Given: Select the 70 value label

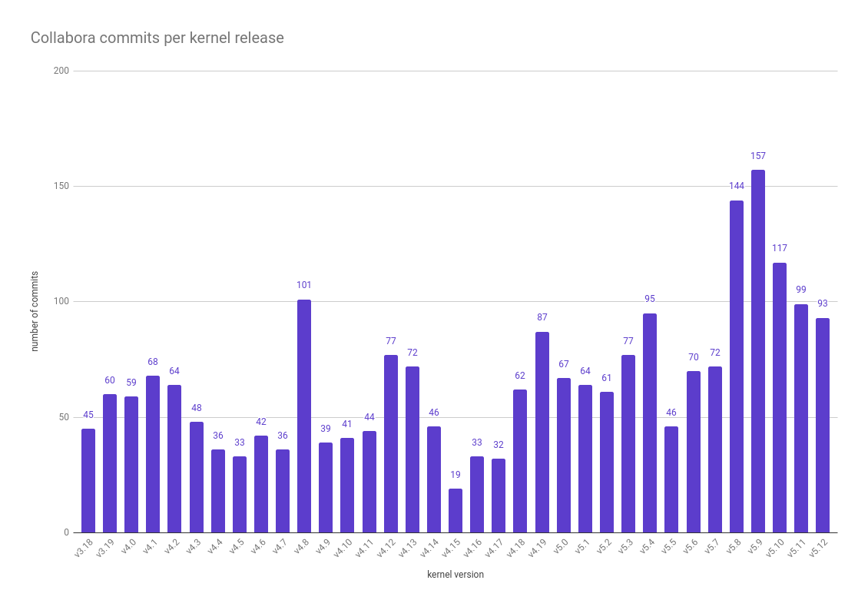Looking at the screenshot, I should pyautogui.click(x=693, y=357).
